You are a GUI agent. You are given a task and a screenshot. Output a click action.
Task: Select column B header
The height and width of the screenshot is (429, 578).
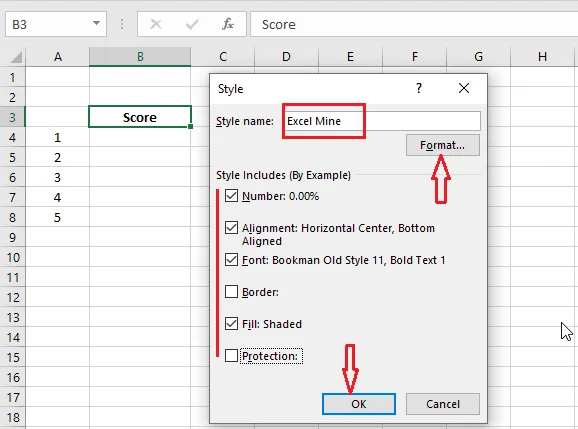point(140,57)
